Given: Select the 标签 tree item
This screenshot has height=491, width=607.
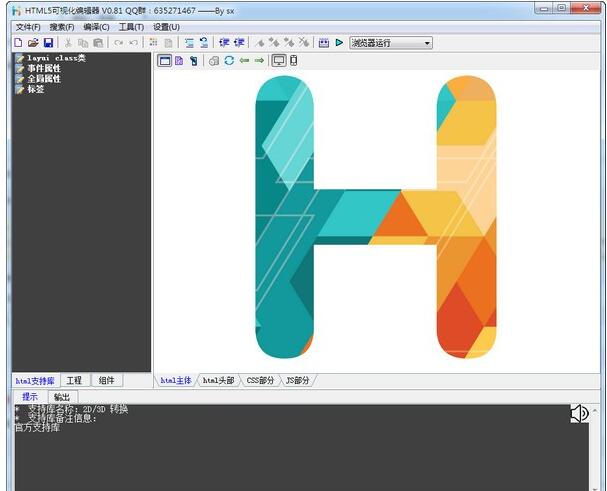Looking at the screenshot, I should tap(37, 89).
